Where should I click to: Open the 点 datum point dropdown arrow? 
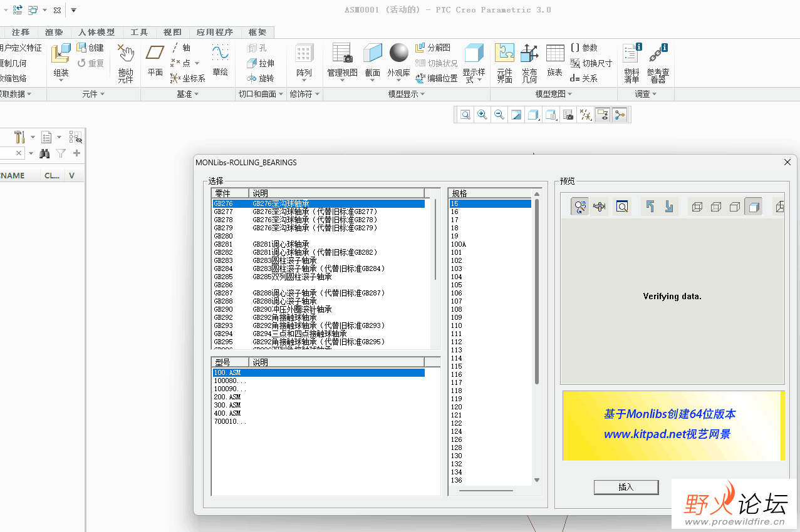click(197, 63)
